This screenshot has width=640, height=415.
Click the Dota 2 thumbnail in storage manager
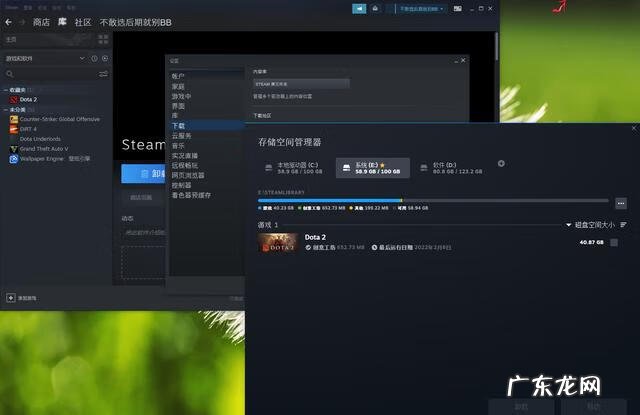pos(278,242)
